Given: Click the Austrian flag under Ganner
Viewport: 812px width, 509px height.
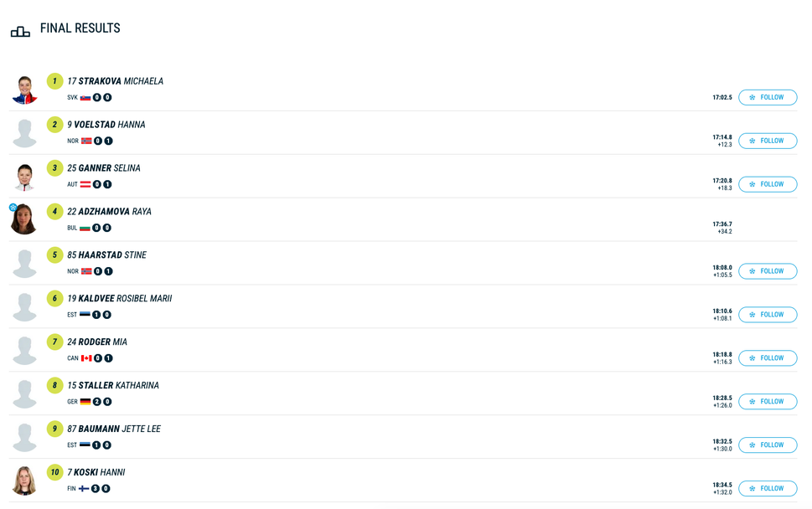Looking at the screenshot, I should click(x=85, y=185).
